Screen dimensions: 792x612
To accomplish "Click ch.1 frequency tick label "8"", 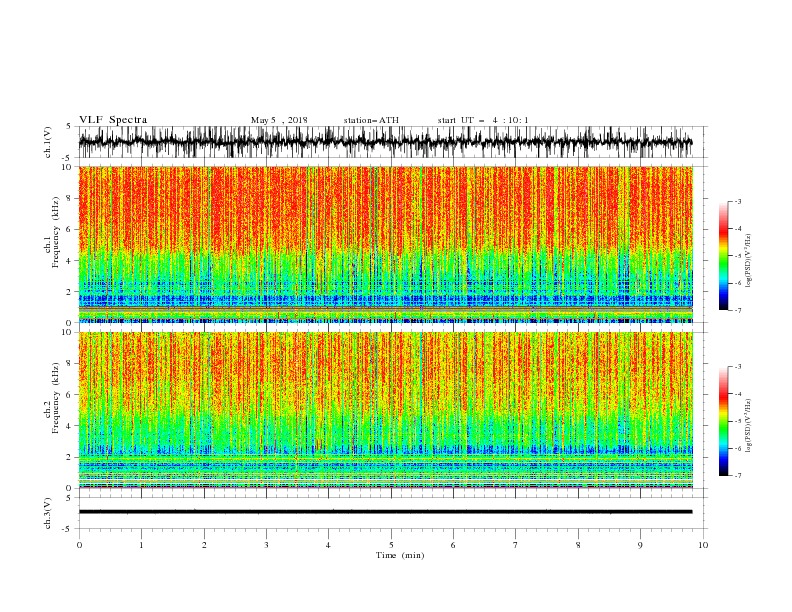I will pyautogui.click(x=69, y=198).
